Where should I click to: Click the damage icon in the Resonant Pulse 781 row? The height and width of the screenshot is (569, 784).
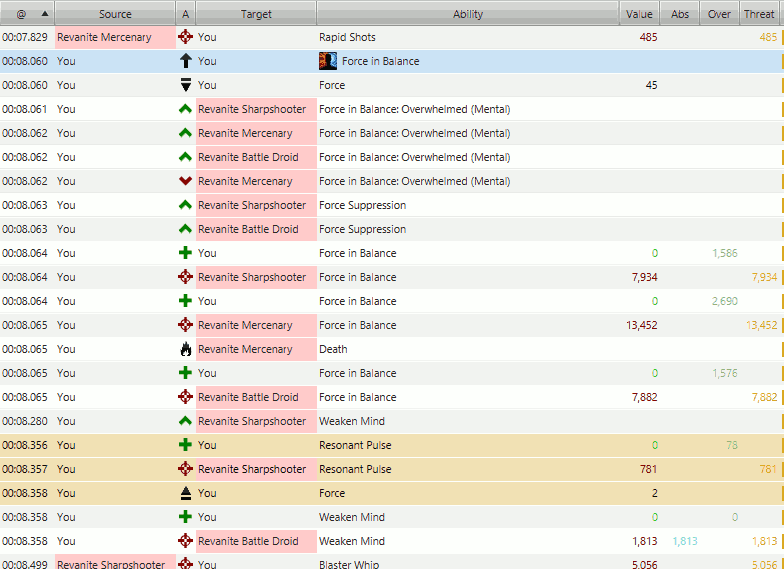[x=186, y=468]
